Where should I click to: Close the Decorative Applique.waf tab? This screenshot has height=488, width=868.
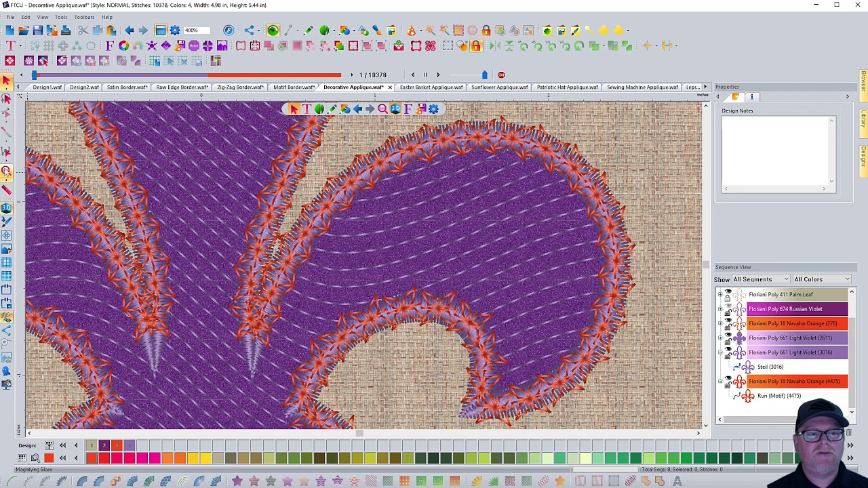coord(390,87)
